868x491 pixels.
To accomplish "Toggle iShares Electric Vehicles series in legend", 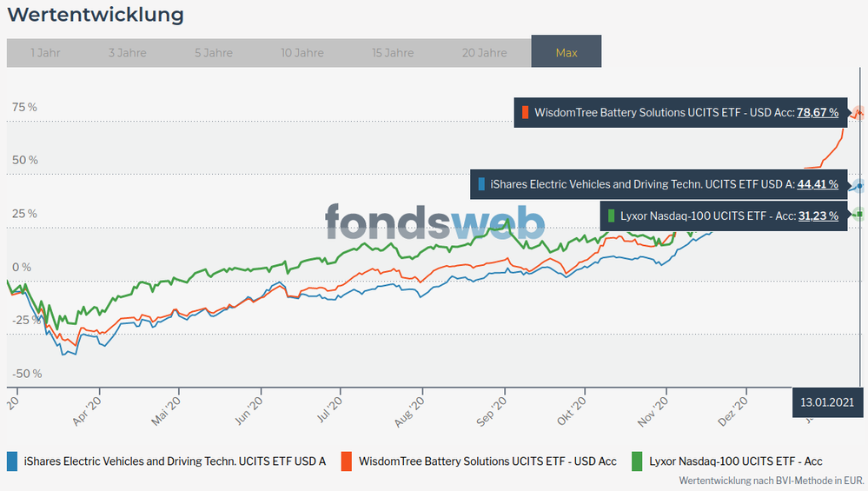I will coord(175,461).
